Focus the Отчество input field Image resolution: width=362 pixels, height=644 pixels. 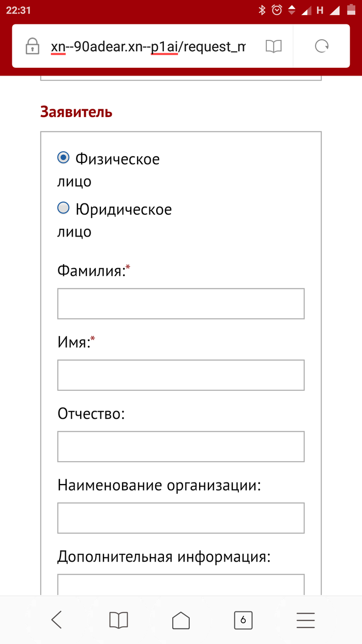point(180,446)
